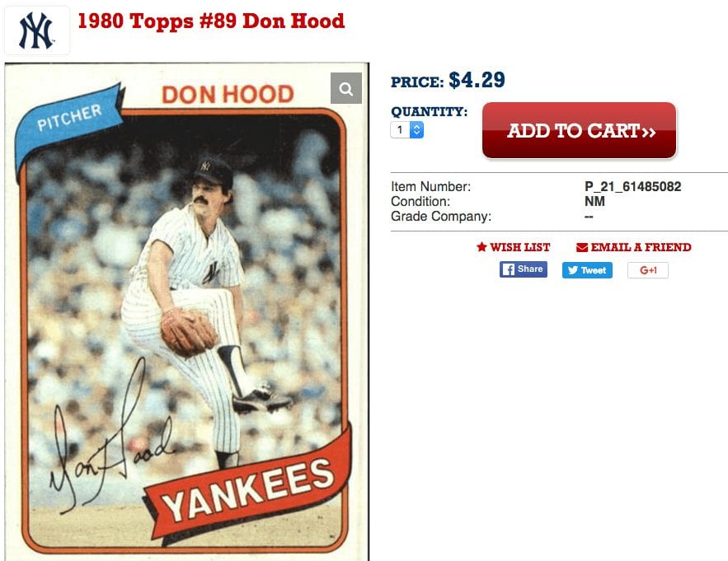Open the Wish List link
The width and height of the screenshot is (728, 561).
tap(514, 247)
